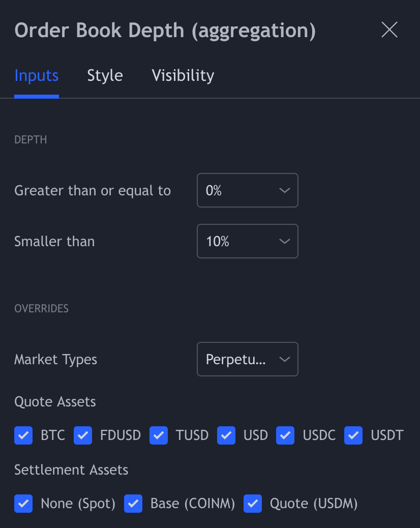Expand the 'Smaller than' 10% dropdown

tap(247, 242)
